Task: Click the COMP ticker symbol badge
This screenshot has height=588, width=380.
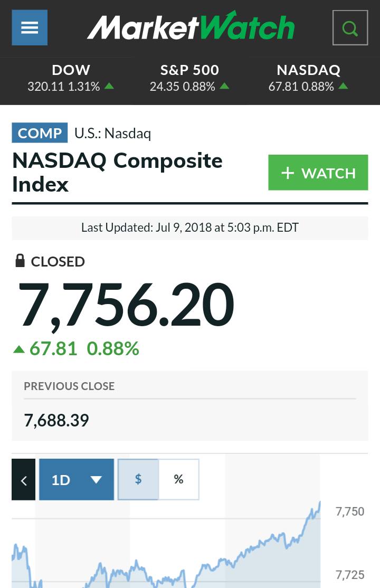Action: (x=40, y=133)
